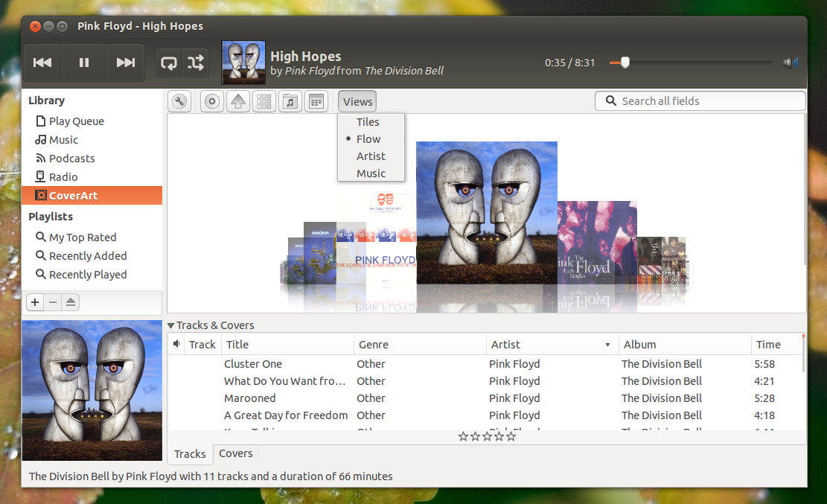Select Pink Floyd Early Singles cover

597,242
